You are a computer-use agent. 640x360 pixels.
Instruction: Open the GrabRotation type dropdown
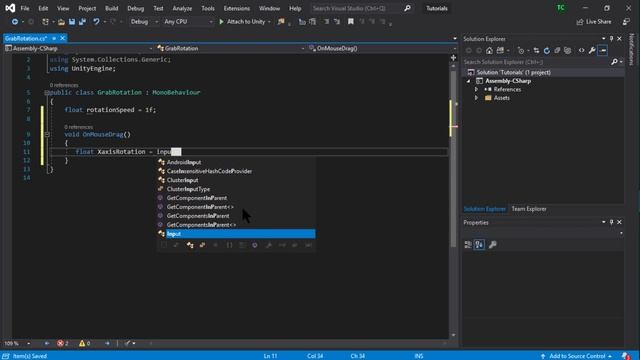231,48
